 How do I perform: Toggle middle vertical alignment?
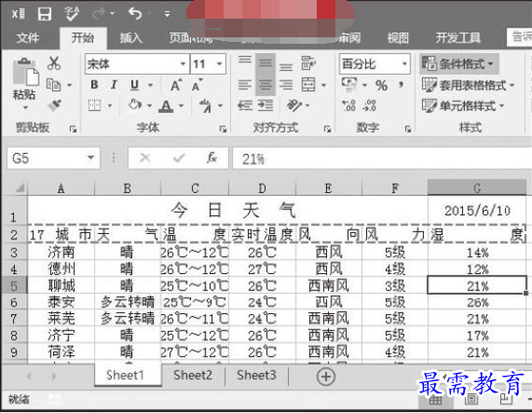266,63
